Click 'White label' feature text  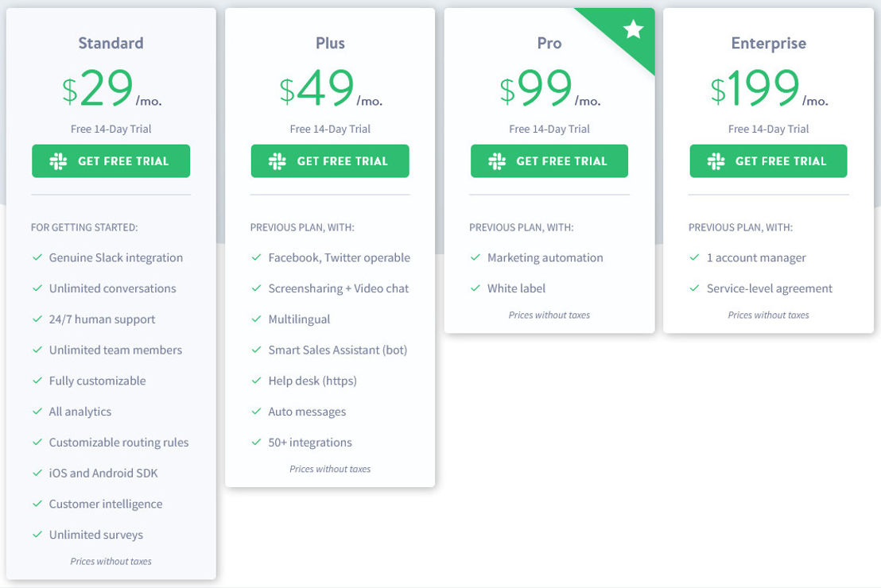(516, 288)
